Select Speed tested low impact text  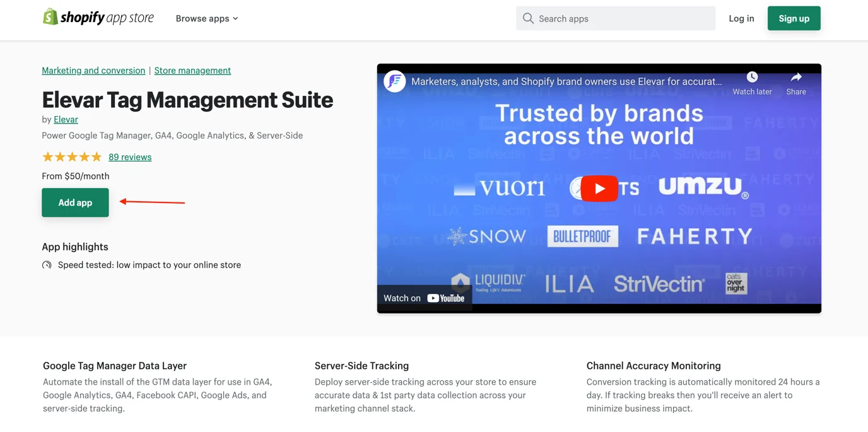click(150, 265)
